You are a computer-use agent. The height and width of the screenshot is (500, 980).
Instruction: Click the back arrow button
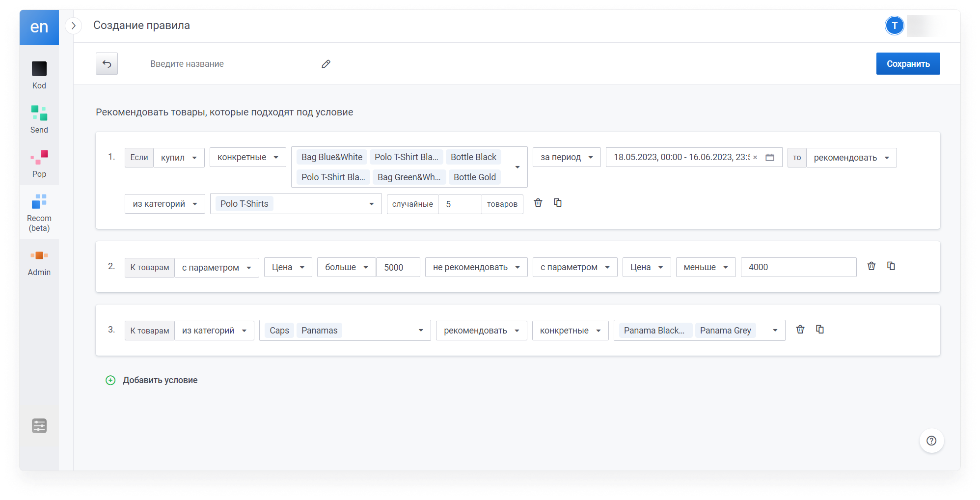tap(107, 64)
